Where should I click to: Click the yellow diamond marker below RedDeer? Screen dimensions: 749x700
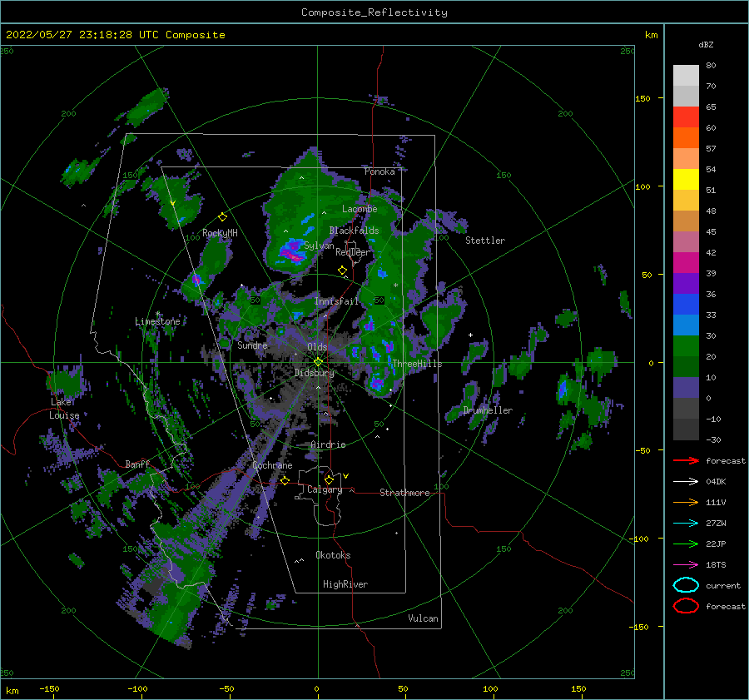pyautogui.click(x=343, y=271)
